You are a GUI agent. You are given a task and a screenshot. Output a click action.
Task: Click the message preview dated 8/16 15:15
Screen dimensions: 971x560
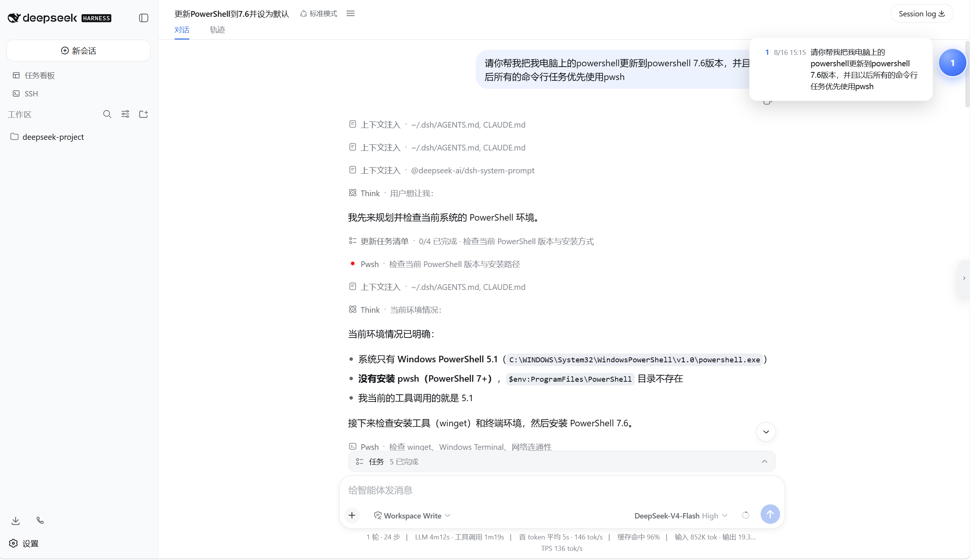[x=841, y=70]
